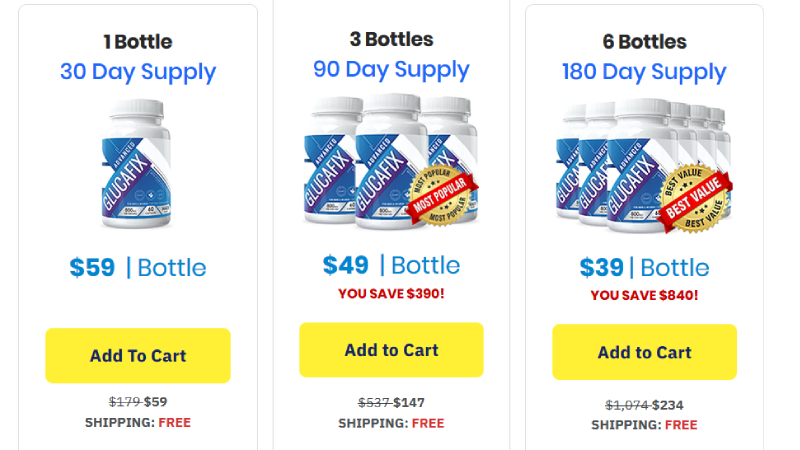Image resolution: width=800 pixels, height=450 pixels.
Task: Click the 180 Day Supply heading
Action: (644, 72)
